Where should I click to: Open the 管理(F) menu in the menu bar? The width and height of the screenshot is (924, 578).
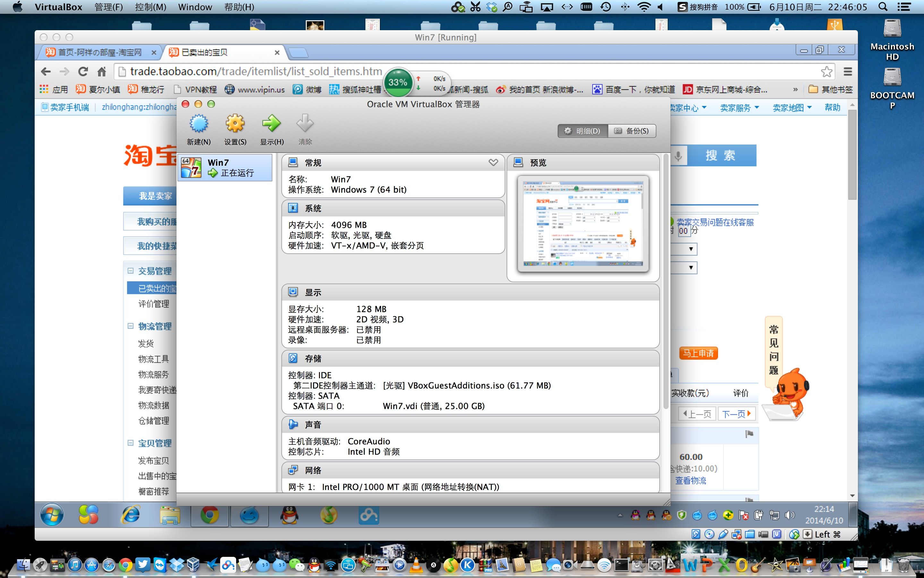pos(108,7)
